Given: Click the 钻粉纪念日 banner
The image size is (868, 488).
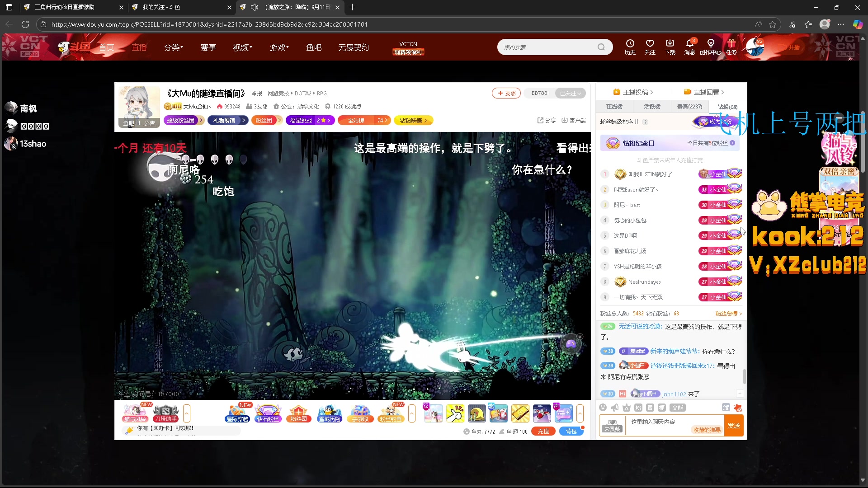Looking at the screenshot, I should [670, 143].
